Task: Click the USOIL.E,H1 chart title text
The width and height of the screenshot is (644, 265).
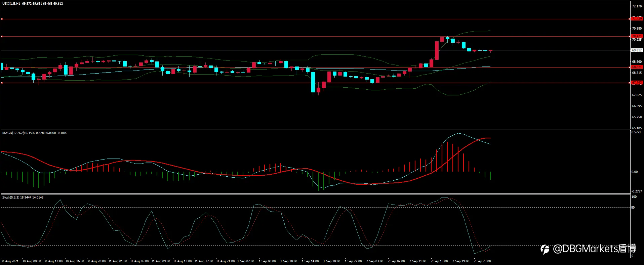Action: click(x=11, y=4)
